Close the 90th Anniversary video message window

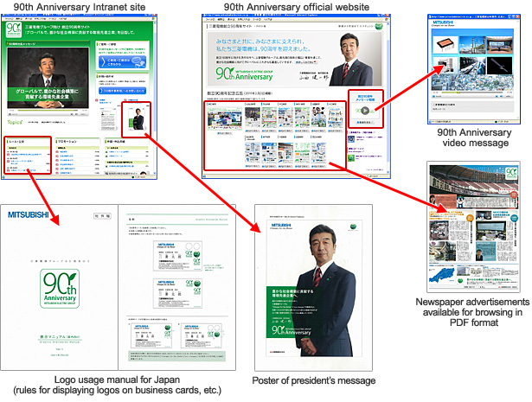click(x=517, y=16)
